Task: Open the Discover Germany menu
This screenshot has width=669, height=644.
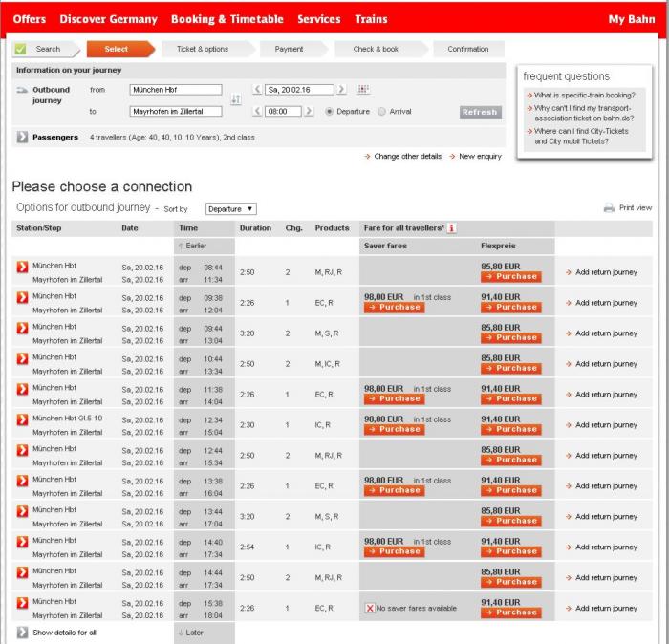Action: 108,19
